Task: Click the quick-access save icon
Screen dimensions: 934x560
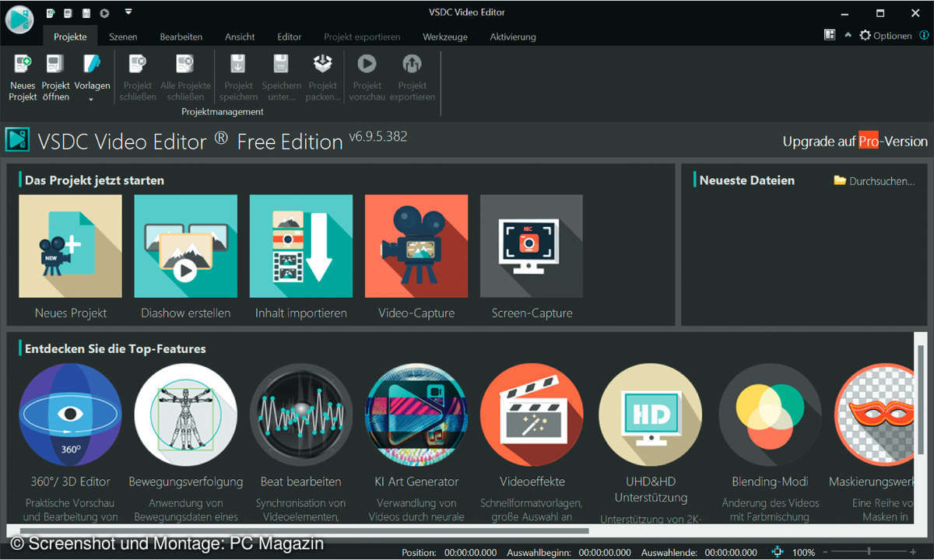Action: [86, 13]
